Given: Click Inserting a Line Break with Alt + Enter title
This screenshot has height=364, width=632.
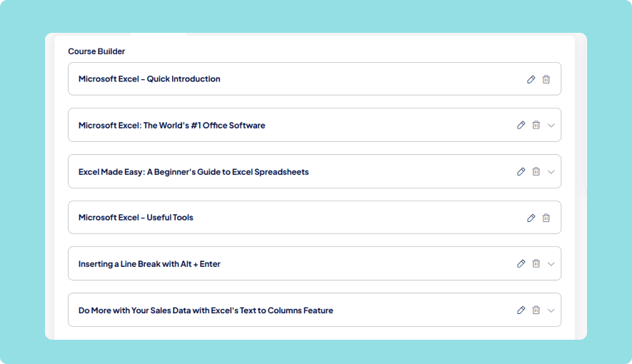Looking at the screenshot, I should point(149,264).
